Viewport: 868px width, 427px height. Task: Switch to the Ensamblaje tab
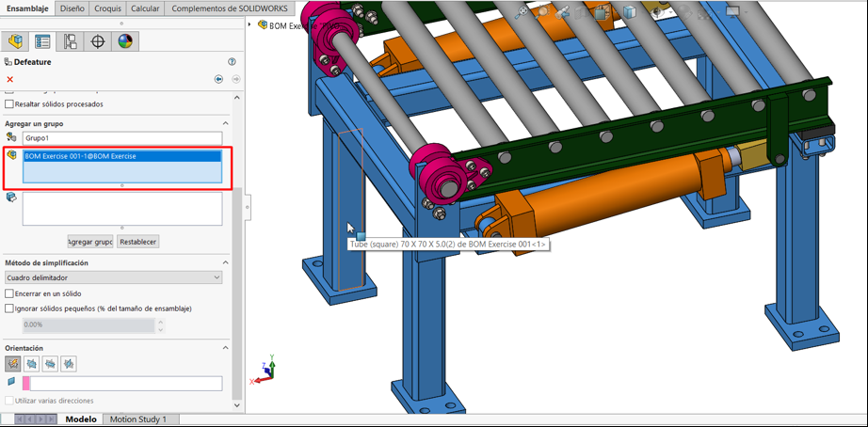click(27, 8)
